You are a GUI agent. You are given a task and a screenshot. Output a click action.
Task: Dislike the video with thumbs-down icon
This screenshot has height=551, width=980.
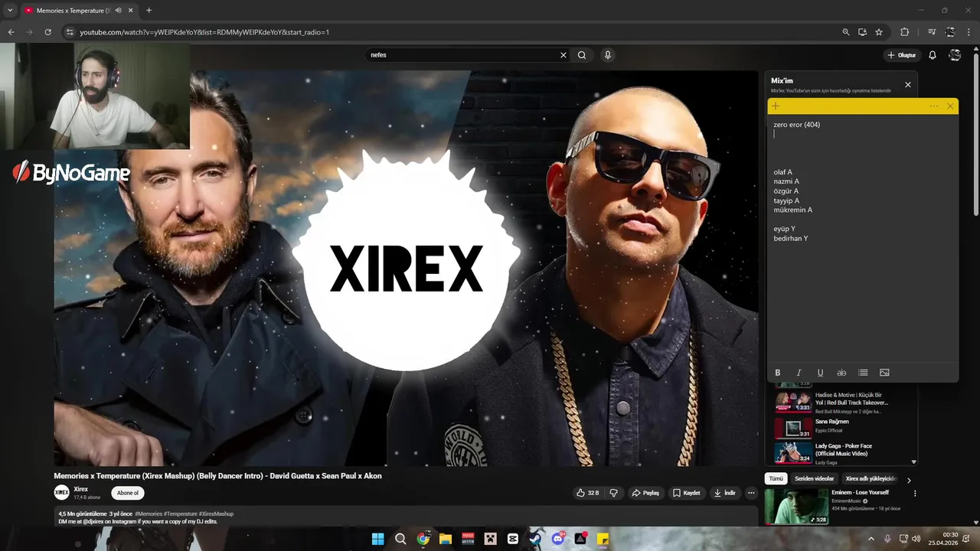(x=613, y=493)
